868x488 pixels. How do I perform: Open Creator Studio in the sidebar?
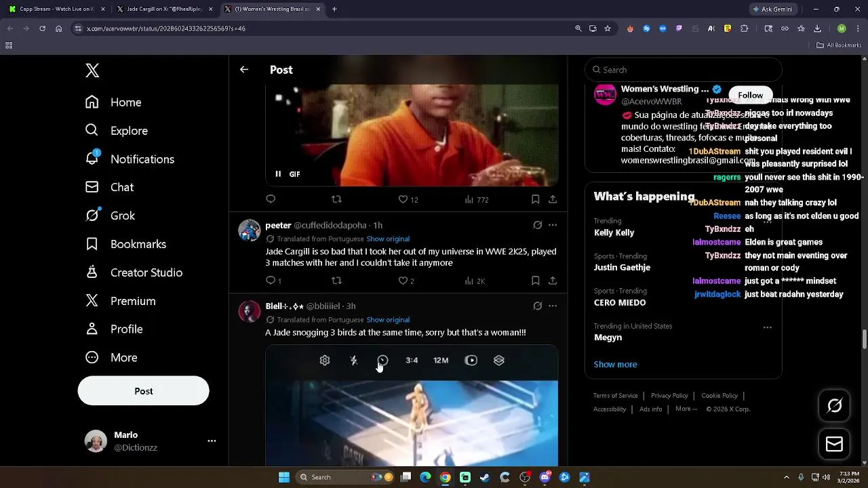pyautogui.click(x=134, y=272)
